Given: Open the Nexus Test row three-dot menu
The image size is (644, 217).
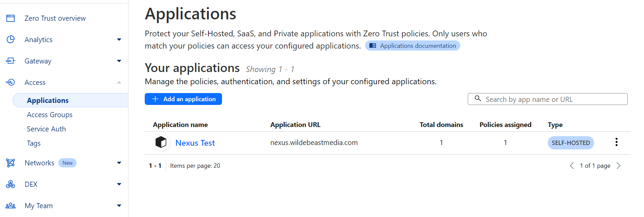Looking at the screenshot, I should tap(616, 142).
